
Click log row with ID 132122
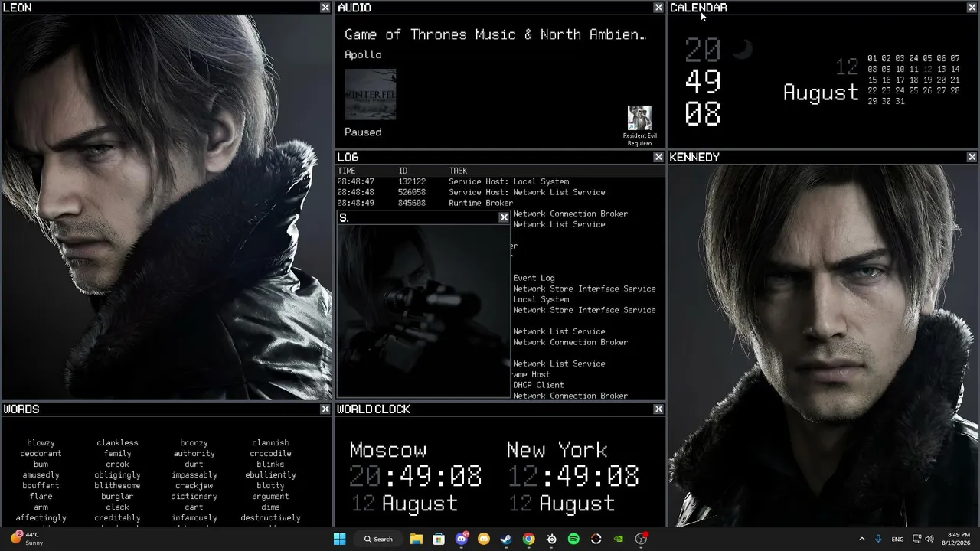click(x=501, y=181)
